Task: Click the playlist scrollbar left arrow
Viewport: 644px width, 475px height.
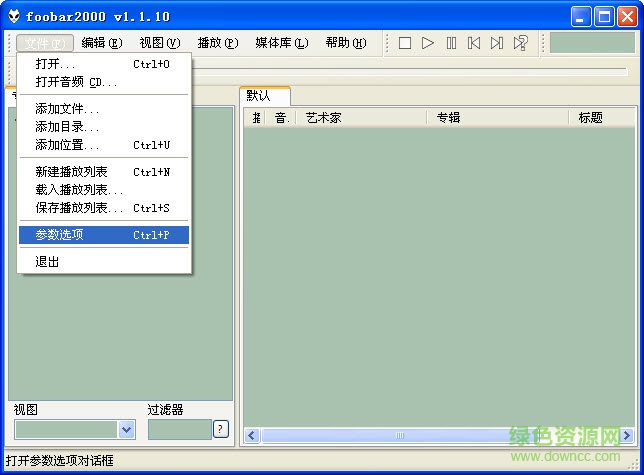Action: coord(252,436)
